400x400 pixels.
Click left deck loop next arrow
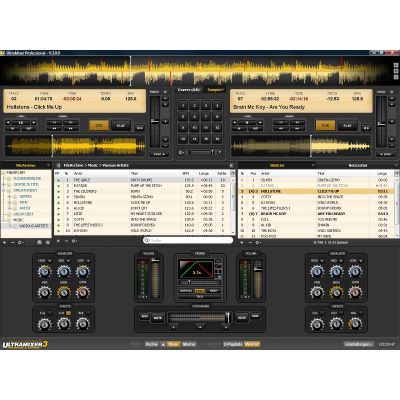pos(34,123)
